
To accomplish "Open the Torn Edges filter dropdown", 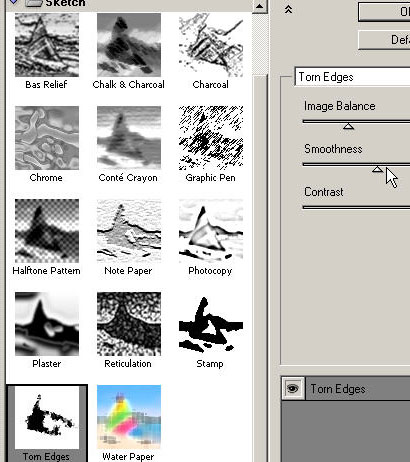I will pyautogui.click(x=352, y=77).
